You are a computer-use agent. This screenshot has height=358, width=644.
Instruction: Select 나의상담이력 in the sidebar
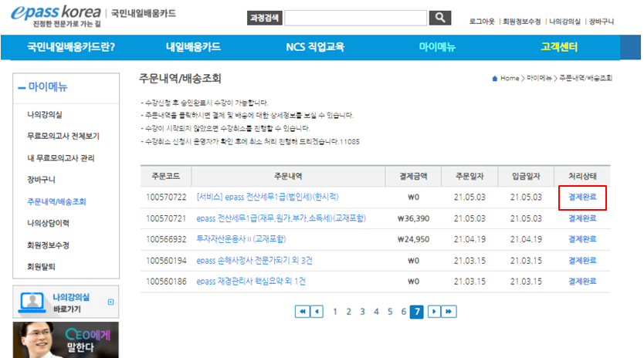(48, 223)
